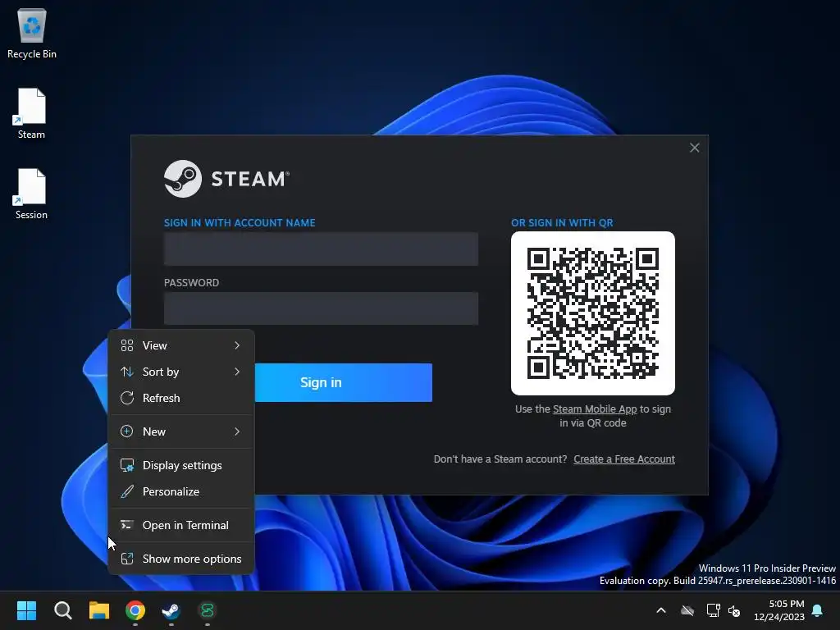Click the muted volume tray icon

[734, 610]
